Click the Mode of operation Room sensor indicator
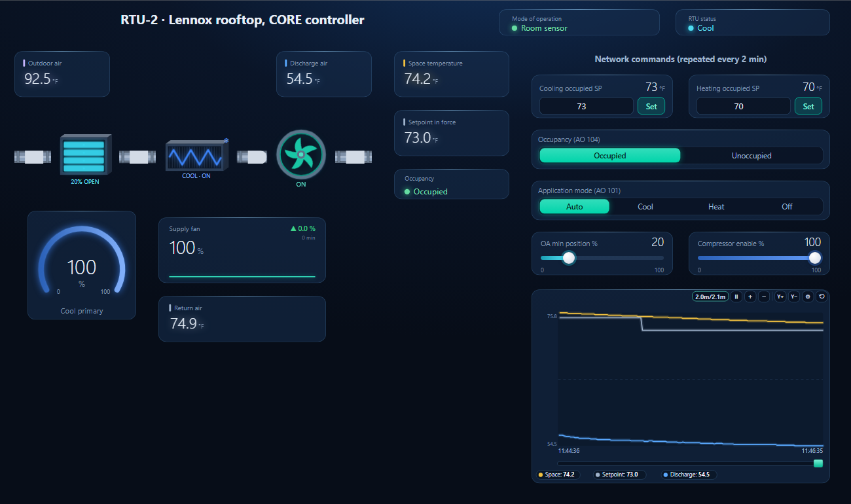This screenshot has width=851, height=504. coord(579,22)
